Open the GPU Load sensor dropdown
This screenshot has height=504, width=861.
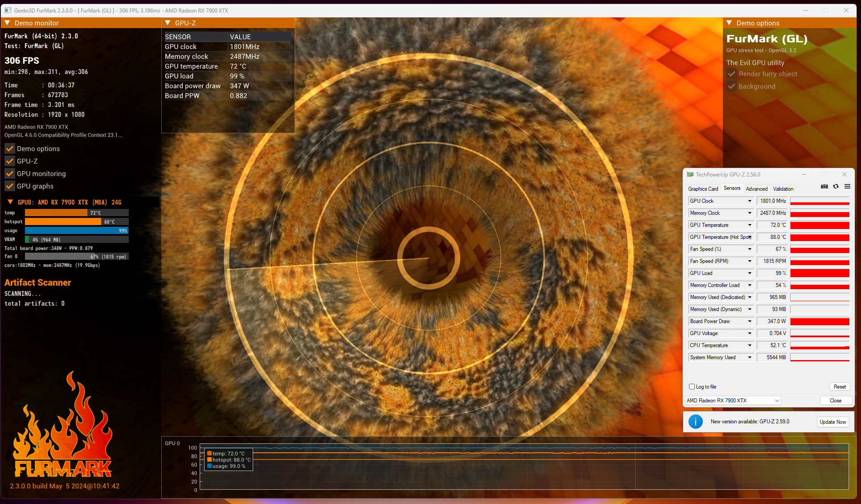pos(750,273)
